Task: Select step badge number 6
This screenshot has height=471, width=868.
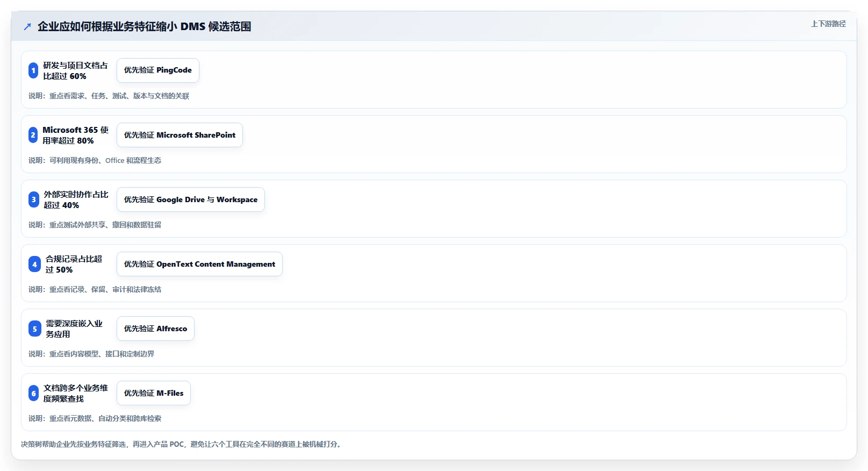Action: (34, 393)
